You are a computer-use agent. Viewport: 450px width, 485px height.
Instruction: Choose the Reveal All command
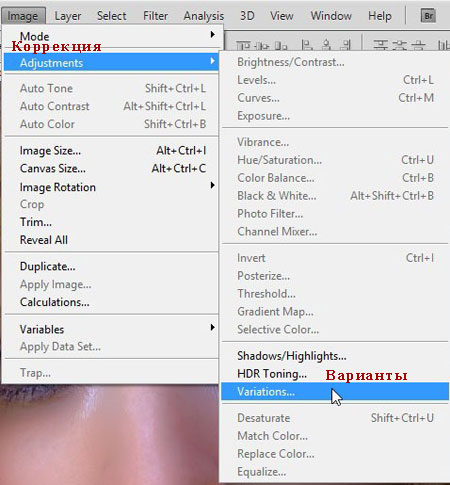111,240
